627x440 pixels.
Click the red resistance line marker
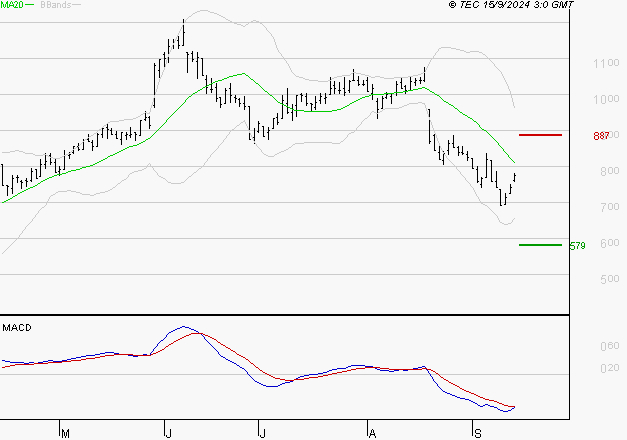540,135
